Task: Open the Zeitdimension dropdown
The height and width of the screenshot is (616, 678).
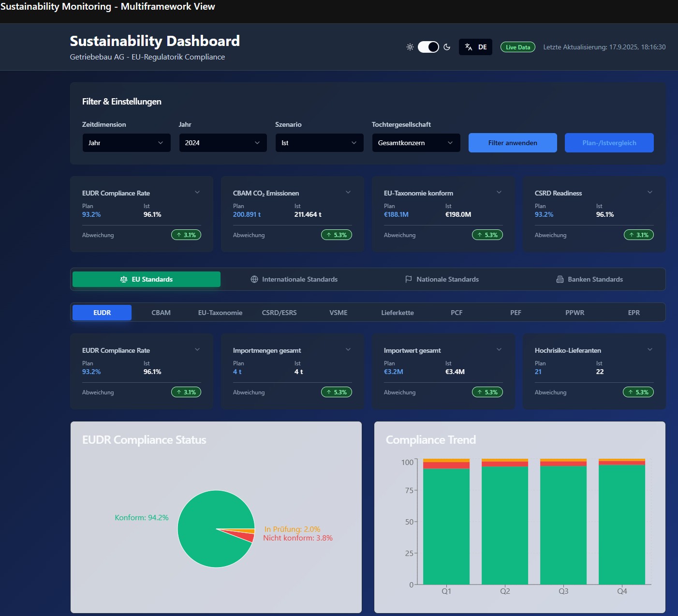Action: coord(126,143)
